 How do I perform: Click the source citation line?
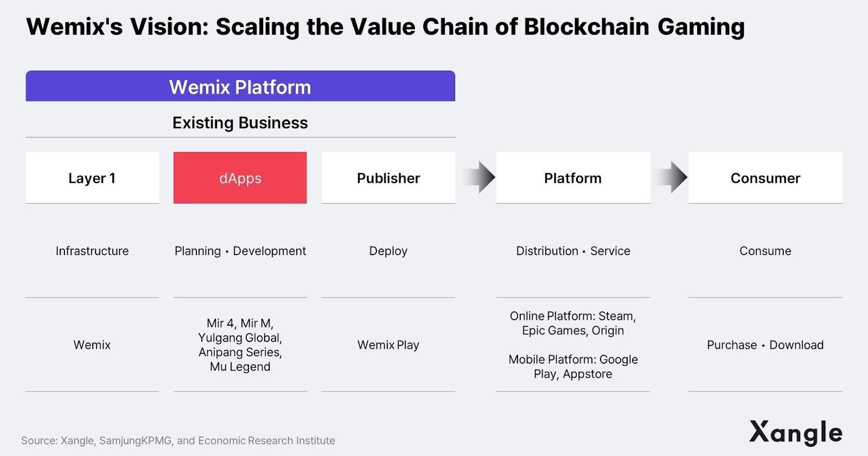(x=178, y=440)
